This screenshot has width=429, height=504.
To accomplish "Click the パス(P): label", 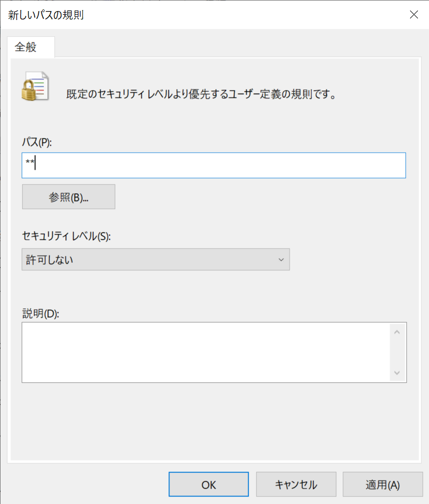I will click(37, 142).
